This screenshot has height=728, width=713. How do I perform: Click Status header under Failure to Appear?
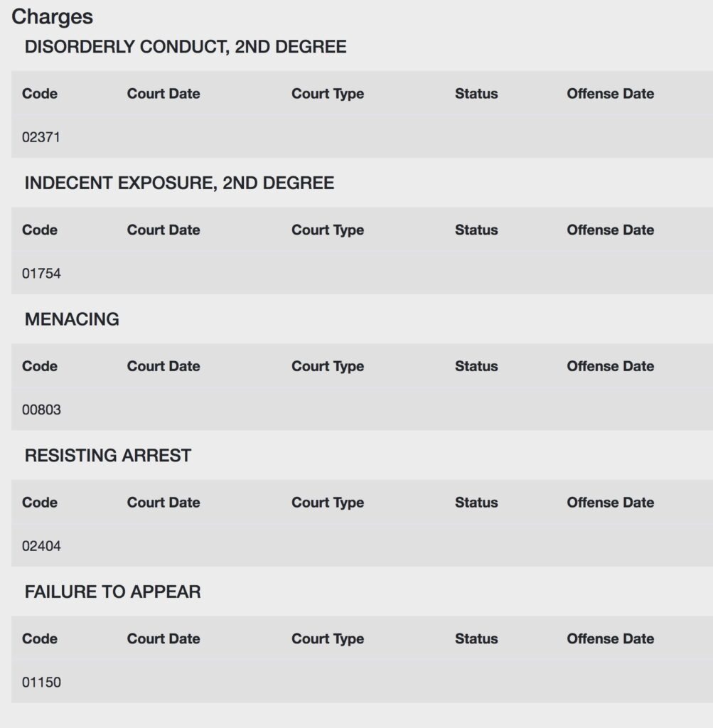[x=476, y=639]
